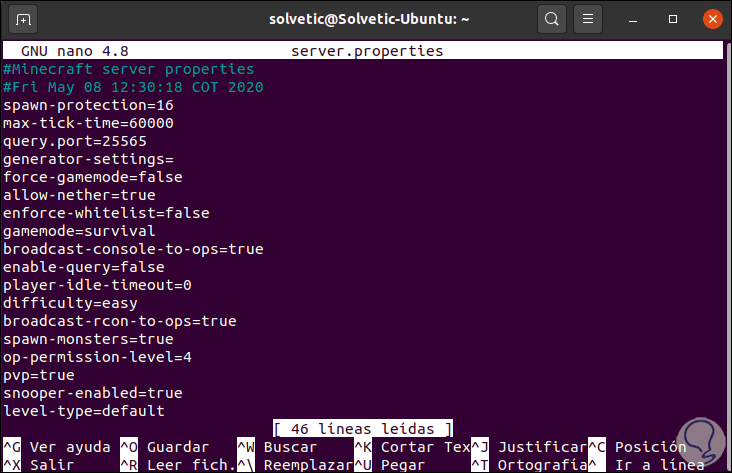The height and width of the screenshot is (473, 732).
Task: Click the ^R Leer fich. shortcut
Action: tap(178, 465)
